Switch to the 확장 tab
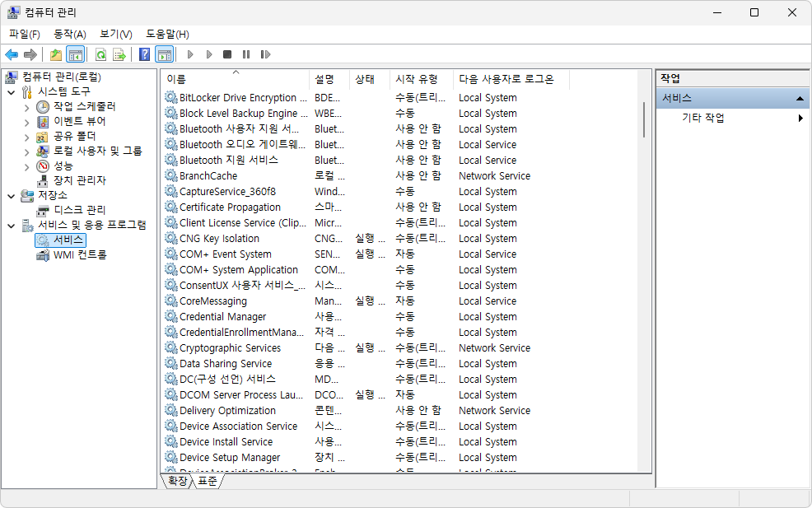The image size is (812, 508). [177, 481]
